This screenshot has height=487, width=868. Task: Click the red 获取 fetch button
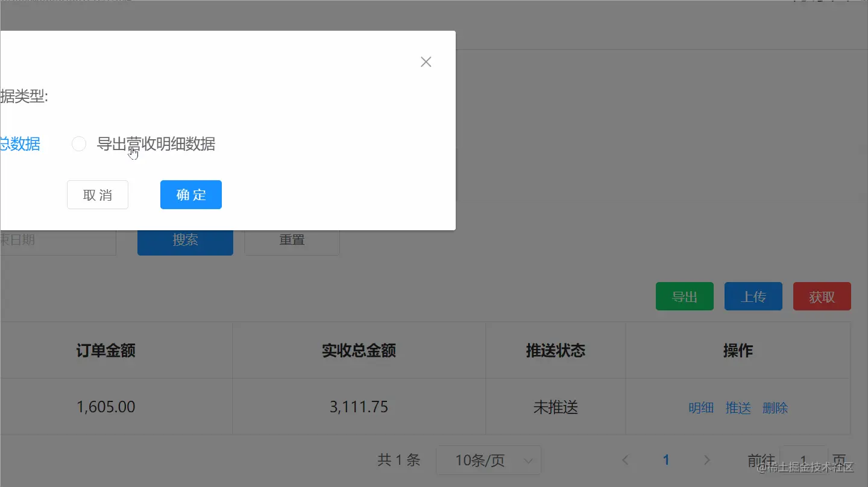point(822,296)
